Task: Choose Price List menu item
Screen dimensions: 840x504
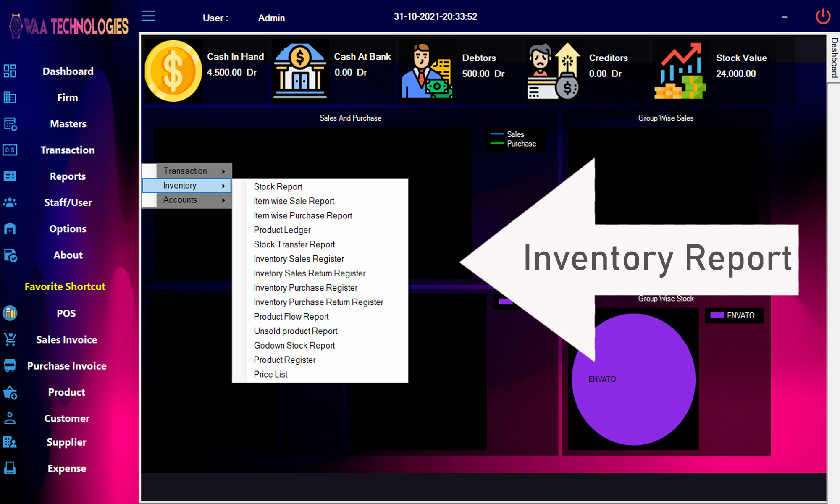Action: coord(270,374)
